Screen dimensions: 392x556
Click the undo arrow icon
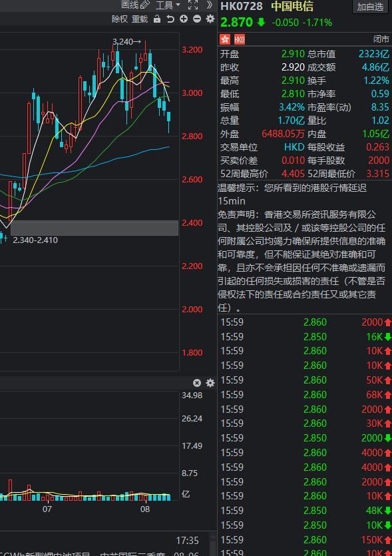(x=170, y=19)
